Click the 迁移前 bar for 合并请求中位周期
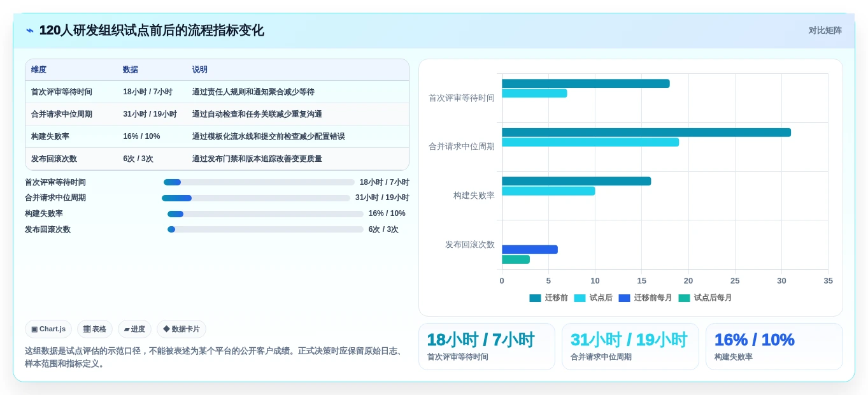The height and width of the screenshot is (395, 868). click(x=646, y=133)
